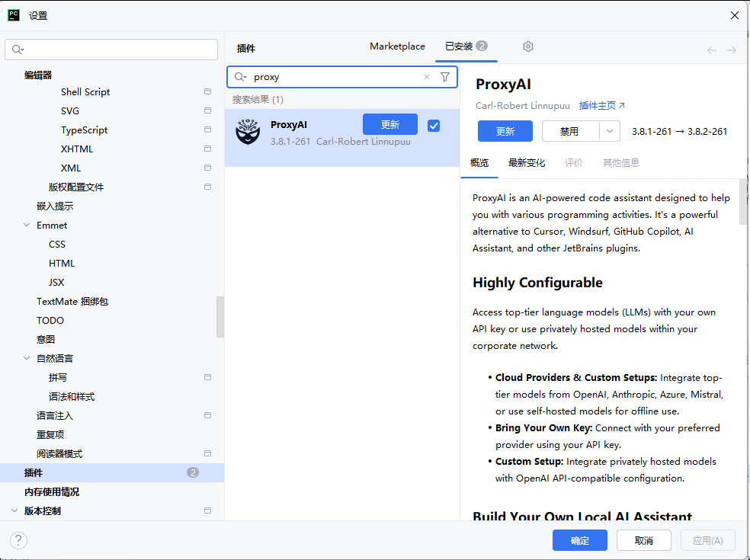750x560 pixels.
Task: Click project-level icon beside 语言注入
Action: 207,415
